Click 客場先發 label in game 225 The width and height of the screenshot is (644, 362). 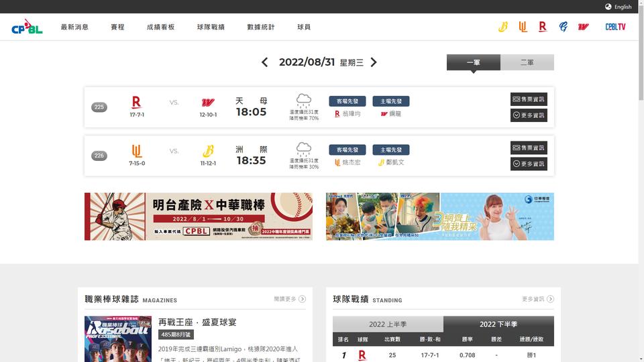point(347,101)
